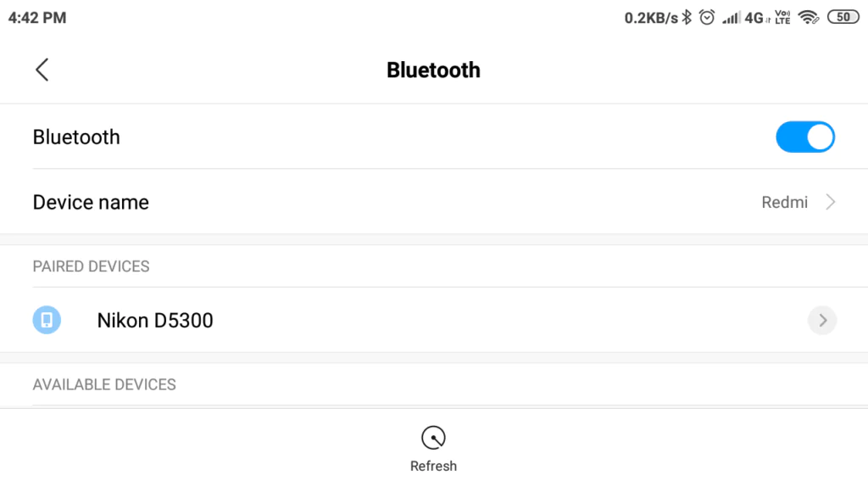Tap the 4:42 PM clock
The image size is (868, 487).
[x=37, y=18]
